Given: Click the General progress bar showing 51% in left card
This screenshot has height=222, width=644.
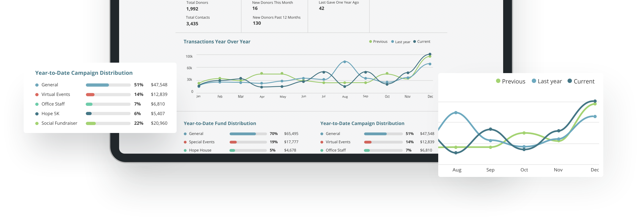Looking at the screenshot, I should [108, 85].
